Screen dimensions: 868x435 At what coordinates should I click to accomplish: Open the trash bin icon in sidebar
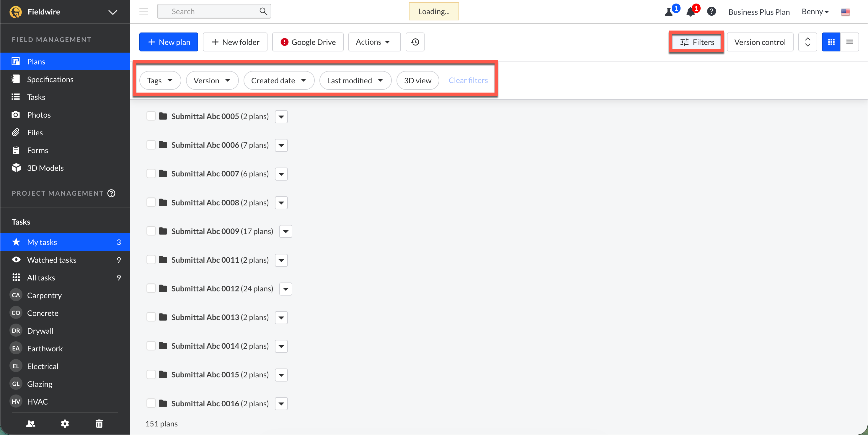(x=99, y=423)
